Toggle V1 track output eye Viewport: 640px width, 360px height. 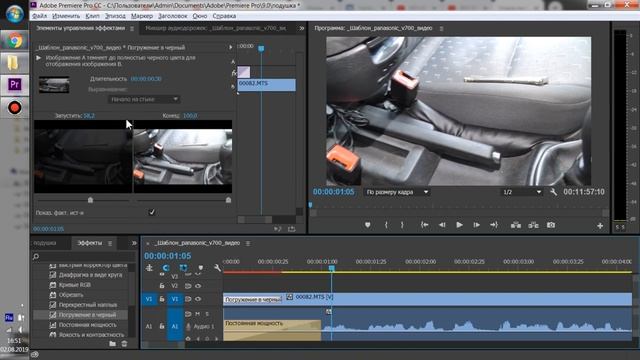[198, 299]
